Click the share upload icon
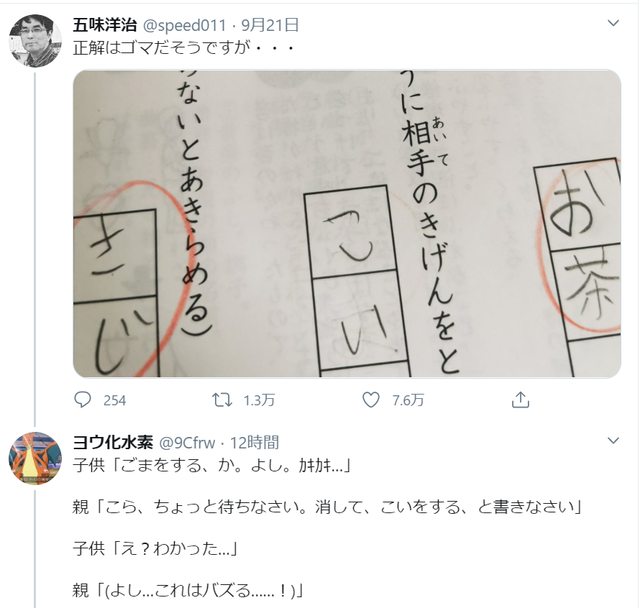 520,400
